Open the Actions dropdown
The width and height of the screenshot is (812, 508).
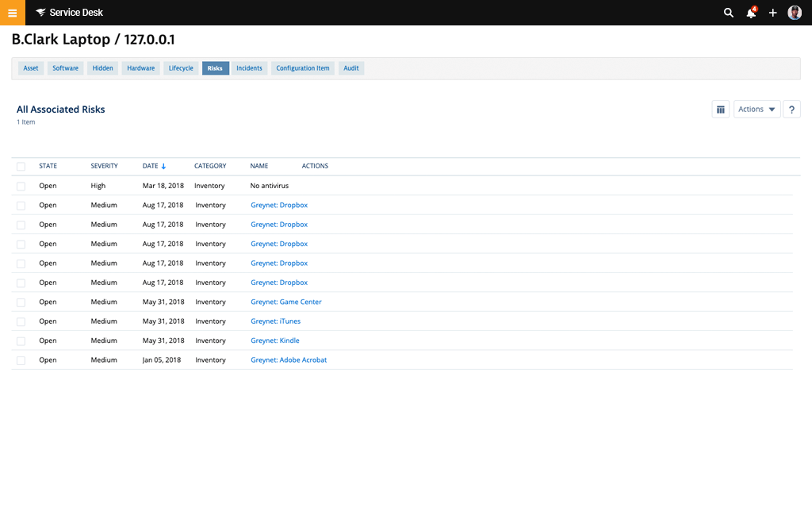click(x=756, y=109)
